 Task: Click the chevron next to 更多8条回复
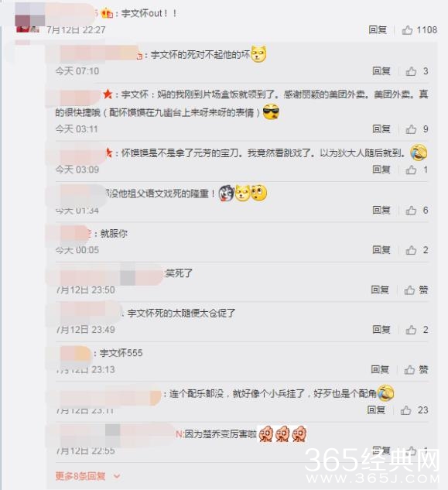tap(117, 476)
